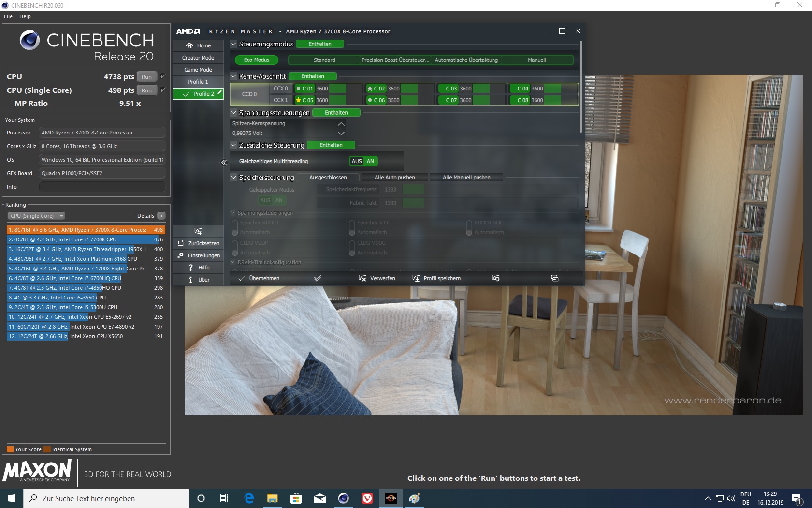Viewport: 812px width, 508px height.
Task: Click Profil speichern to save profile
Action: tap(436, 278)
